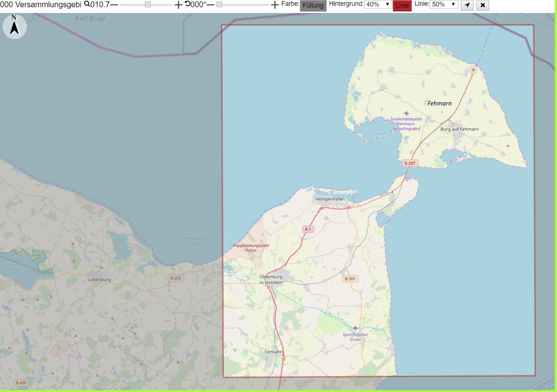The image size is (557, 392).
Task: Decrease rotation with the minus sign
Action: [x=211, y=5]
